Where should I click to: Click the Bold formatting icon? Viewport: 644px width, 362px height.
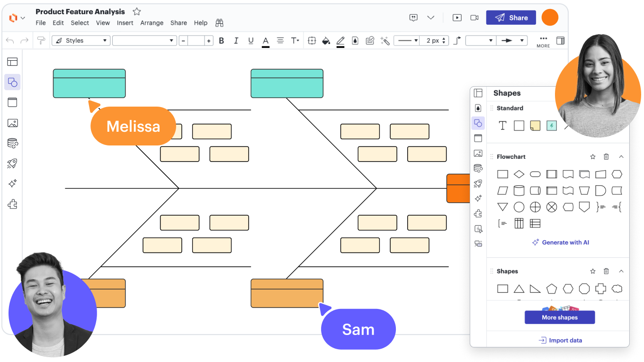click(221, 41)
